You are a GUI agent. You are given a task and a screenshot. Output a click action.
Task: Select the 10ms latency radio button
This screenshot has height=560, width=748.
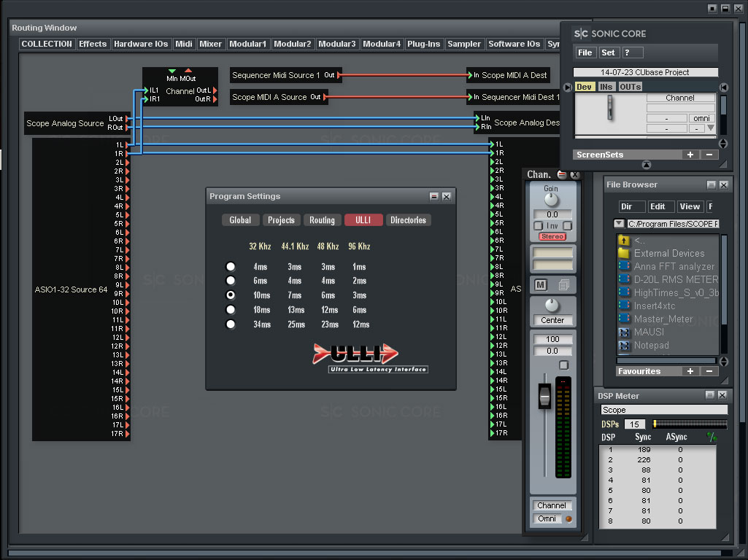click(231, 295)
